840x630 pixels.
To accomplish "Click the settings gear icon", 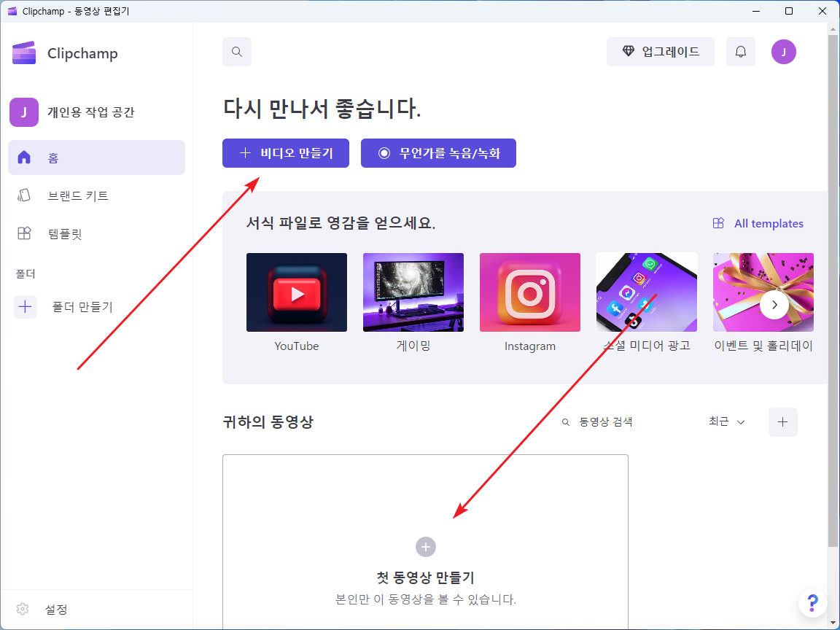I will (23, 609).
